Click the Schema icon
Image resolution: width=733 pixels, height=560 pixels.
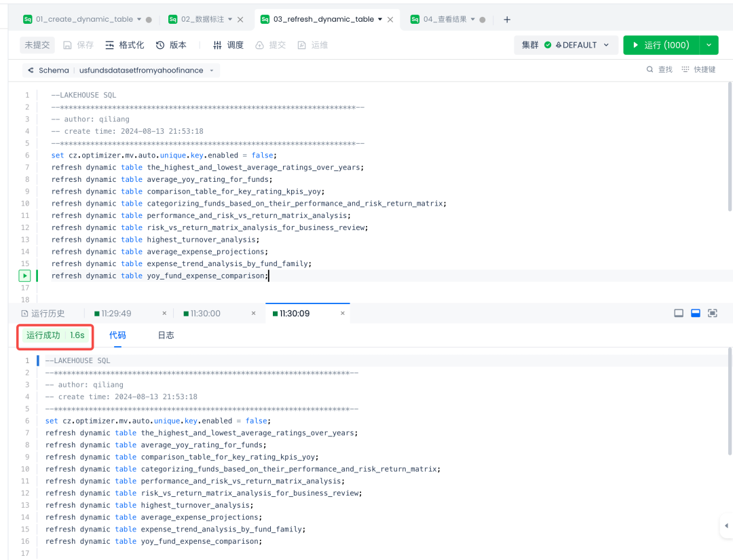(31, 70)
